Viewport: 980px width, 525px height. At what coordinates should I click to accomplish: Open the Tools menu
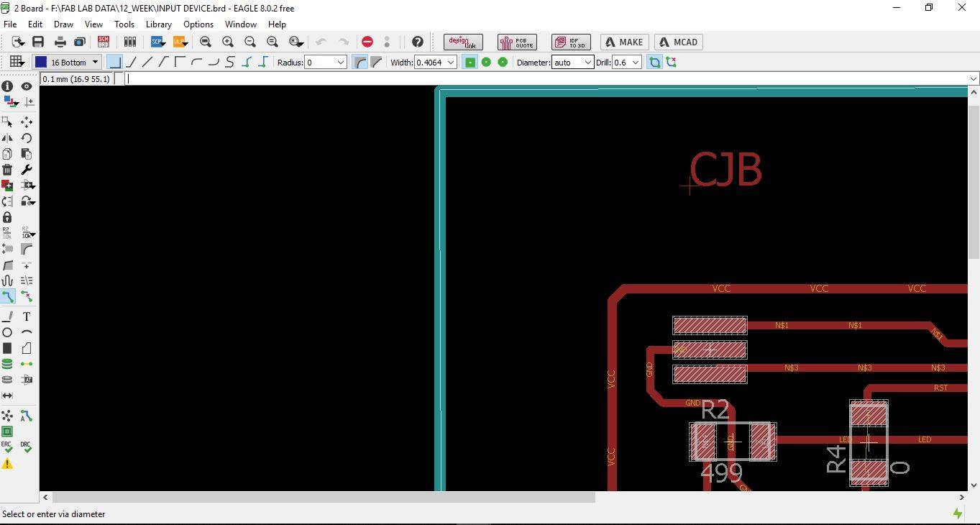(124, 24)
